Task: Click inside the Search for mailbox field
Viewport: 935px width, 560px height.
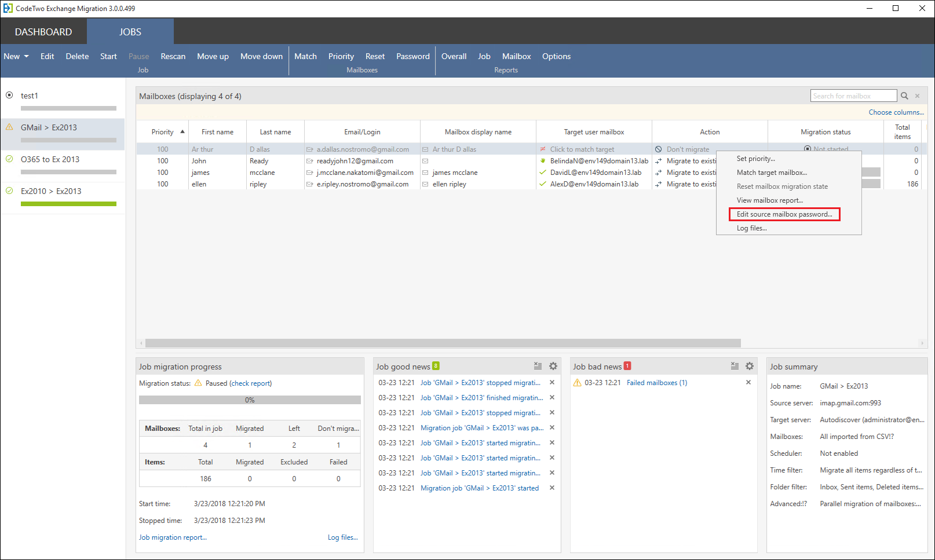Action: (x=852, y=95)
